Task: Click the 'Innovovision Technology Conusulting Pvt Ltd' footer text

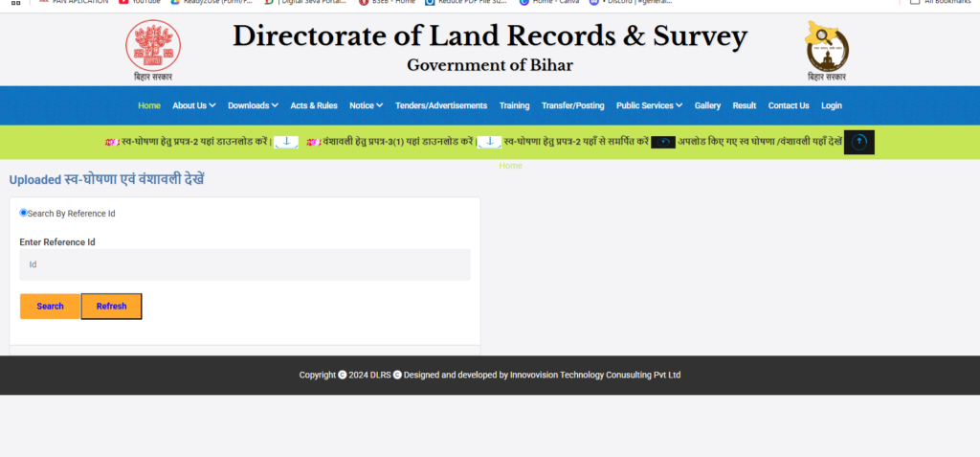Action: [x=595, y=375]
